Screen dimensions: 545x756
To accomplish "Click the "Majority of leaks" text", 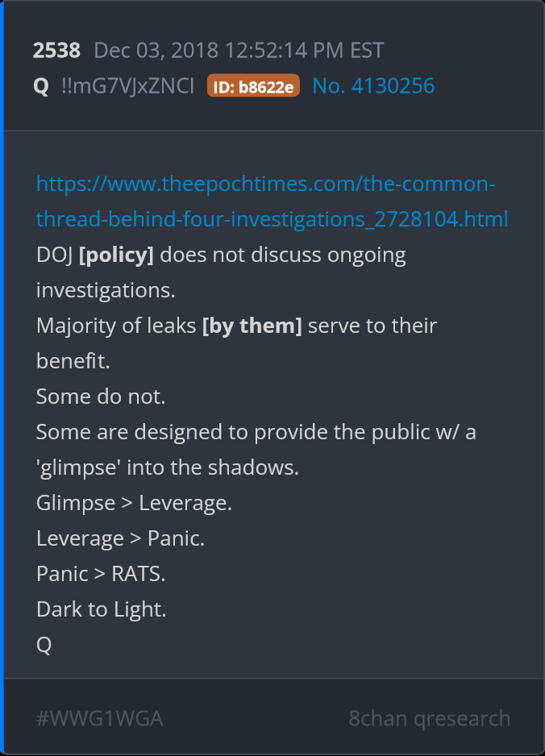I will 116,326.
